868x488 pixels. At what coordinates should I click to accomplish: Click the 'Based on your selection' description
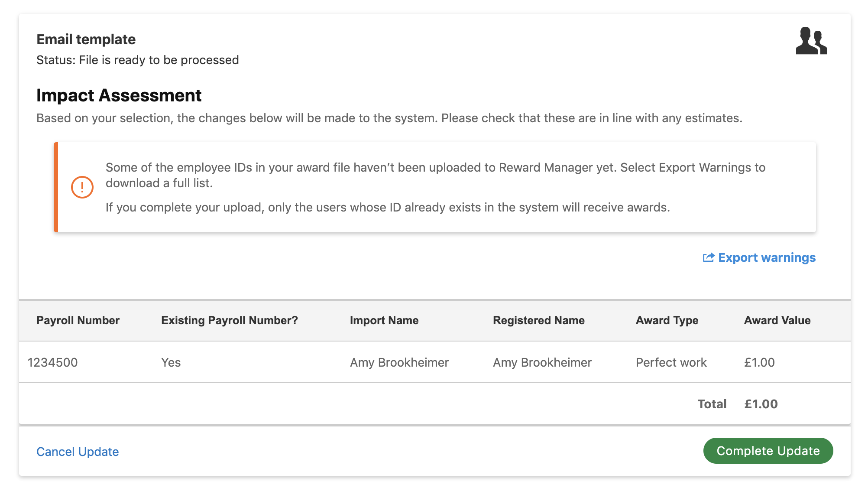click(389, 118)
